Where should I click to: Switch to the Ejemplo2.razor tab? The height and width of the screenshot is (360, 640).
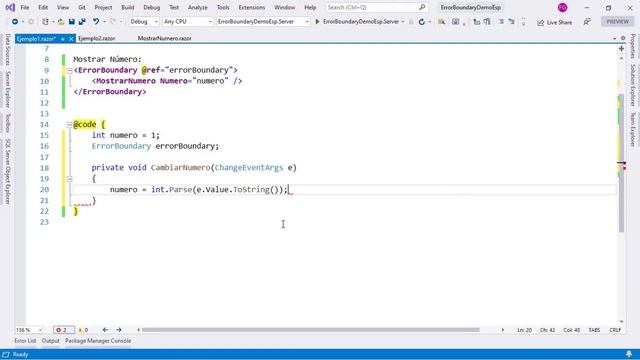[96, 38]
